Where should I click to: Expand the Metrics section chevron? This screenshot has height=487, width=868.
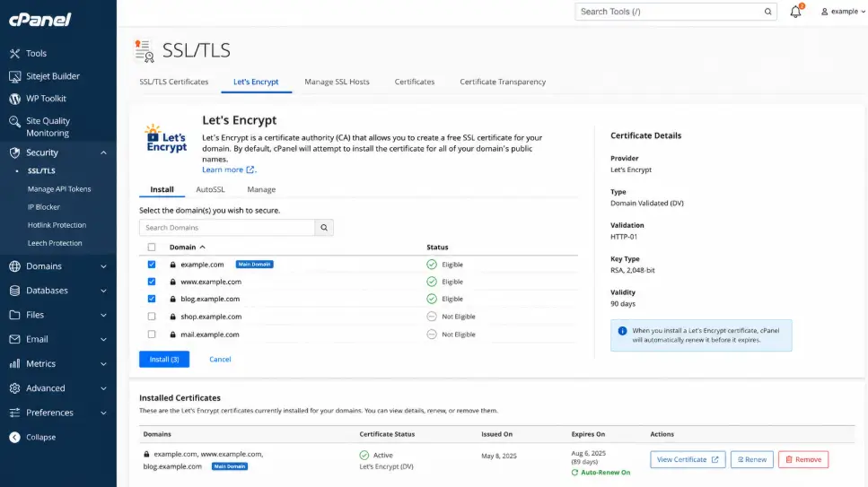(x=103, y=363)
